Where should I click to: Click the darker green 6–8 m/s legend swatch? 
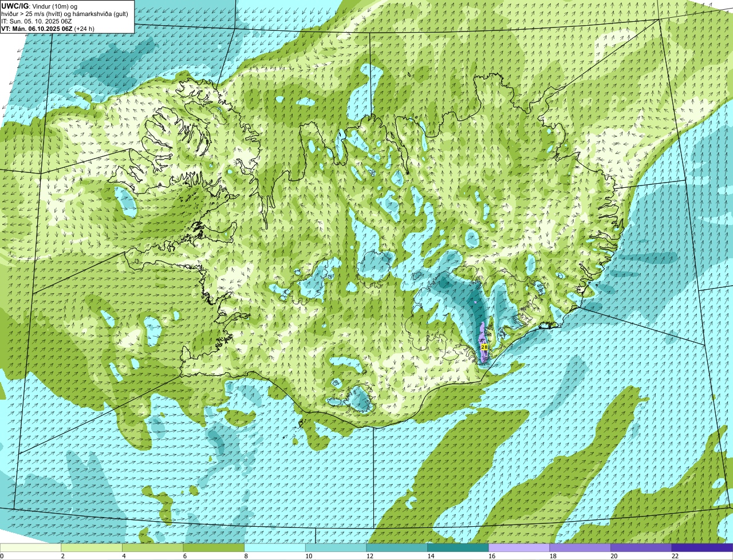[214, 547]
